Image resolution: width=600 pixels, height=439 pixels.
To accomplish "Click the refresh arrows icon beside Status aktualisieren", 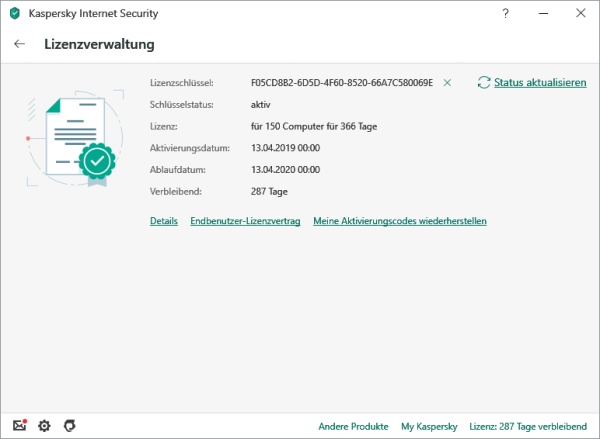I will click(484, 82).
